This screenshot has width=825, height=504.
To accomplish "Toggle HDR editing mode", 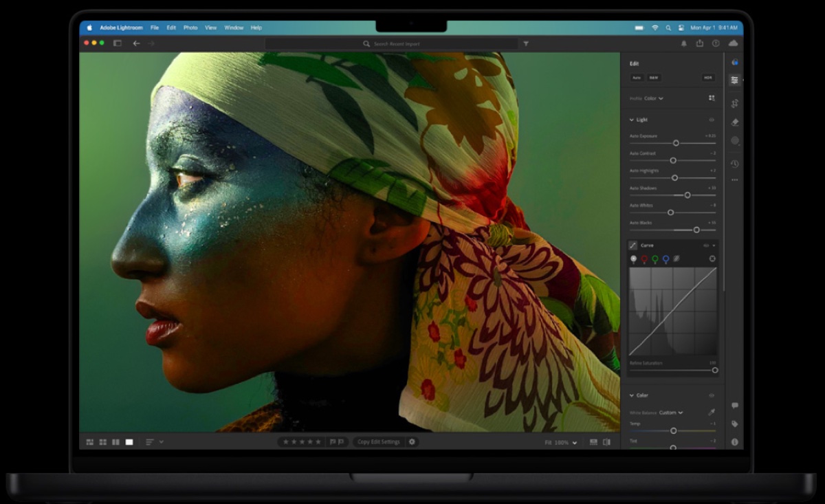I will click(x=708, y=78).
